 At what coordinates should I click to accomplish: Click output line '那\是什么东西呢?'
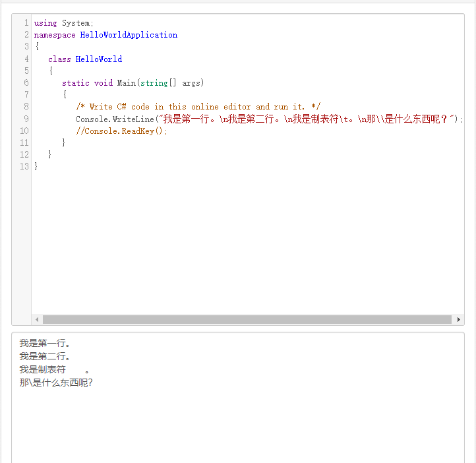click(56, 383)
